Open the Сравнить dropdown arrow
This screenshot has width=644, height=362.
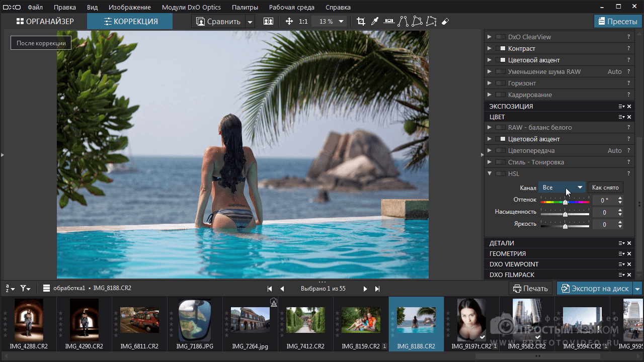[250, 22]
